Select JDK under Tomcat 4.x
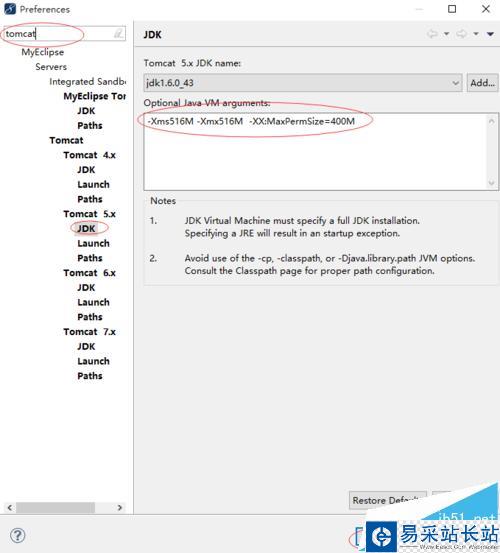Viewport: 500px width, 553px height. click(86, 170)
